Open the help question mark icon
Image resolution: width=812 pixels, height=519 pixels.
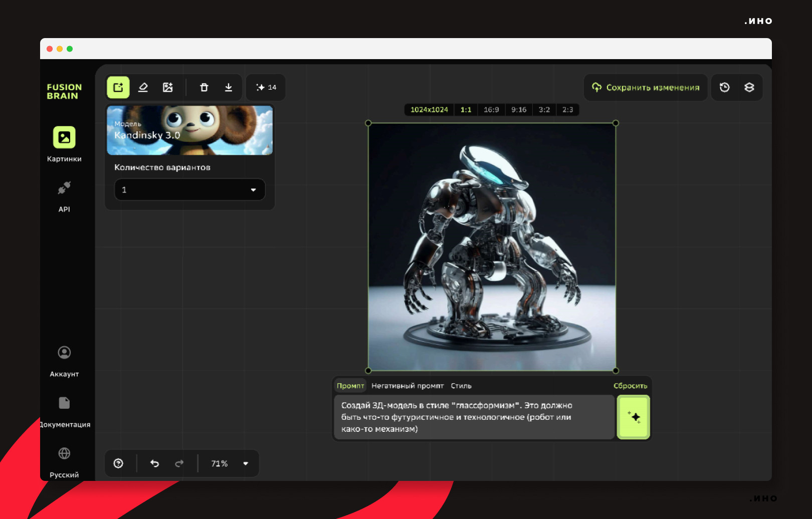pos(118,463)
